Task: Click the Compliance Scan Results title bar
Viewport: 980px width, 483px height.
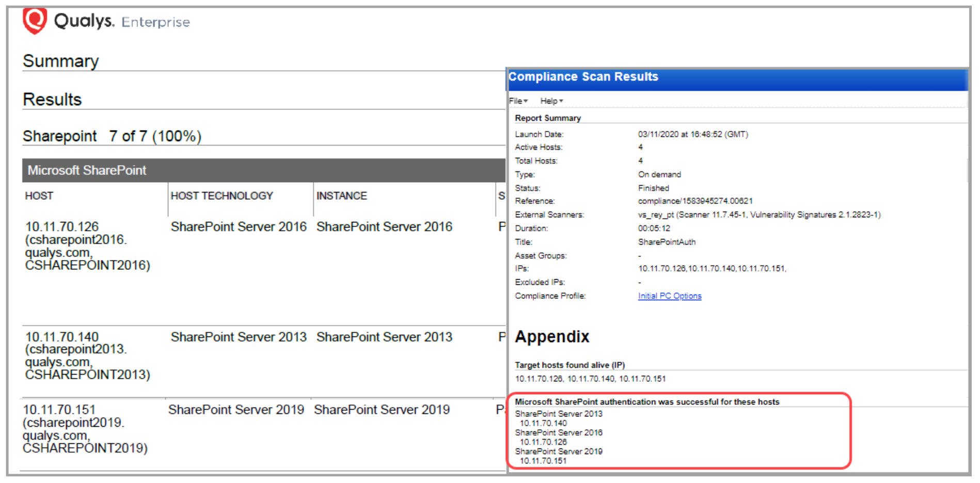Action: 583,76
